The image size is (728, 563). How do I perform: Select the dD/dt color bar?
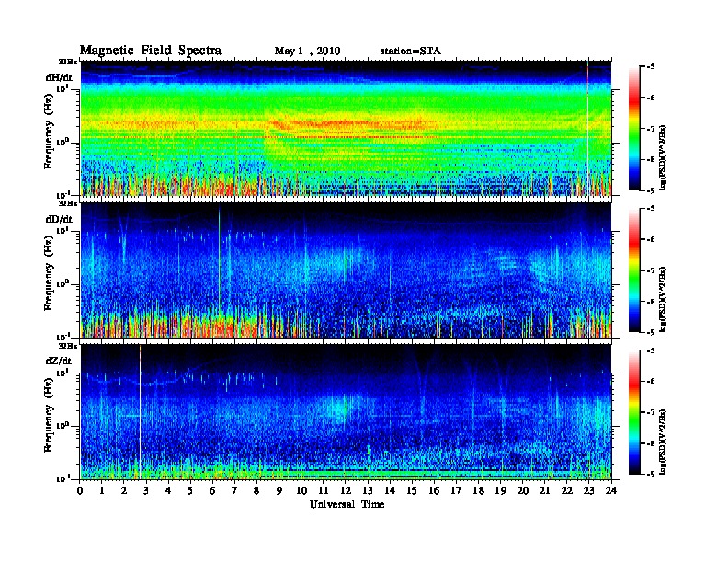(634, 270)
